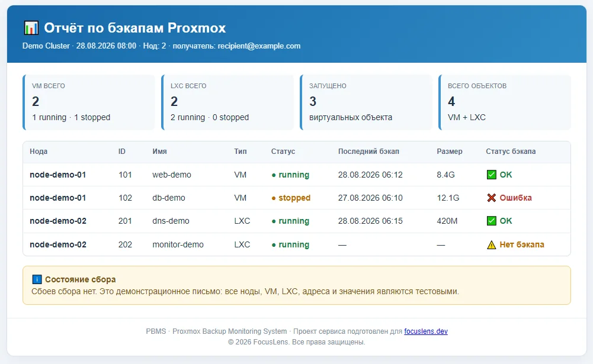Click the stopped status text for db-demo
This screenshot has height=364, width=593.
[x=294, y=198]
